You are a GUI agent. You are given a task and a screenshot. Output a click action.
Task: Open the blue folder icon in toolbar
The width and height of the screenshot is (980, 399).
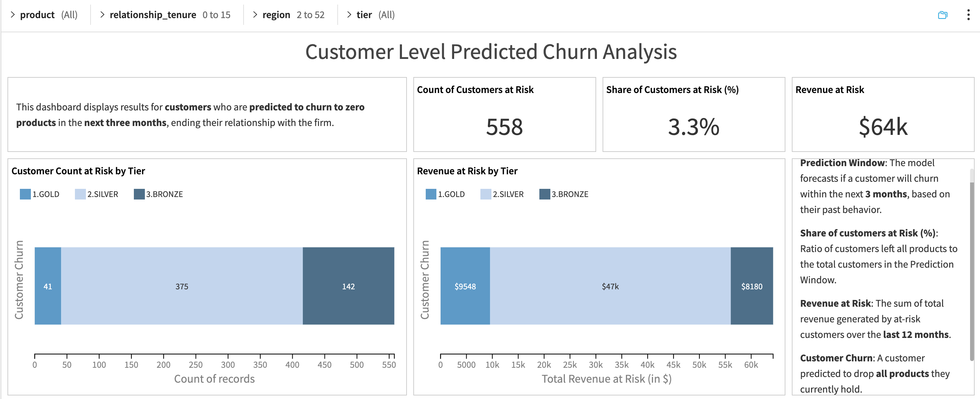click(x=942, y=15)
